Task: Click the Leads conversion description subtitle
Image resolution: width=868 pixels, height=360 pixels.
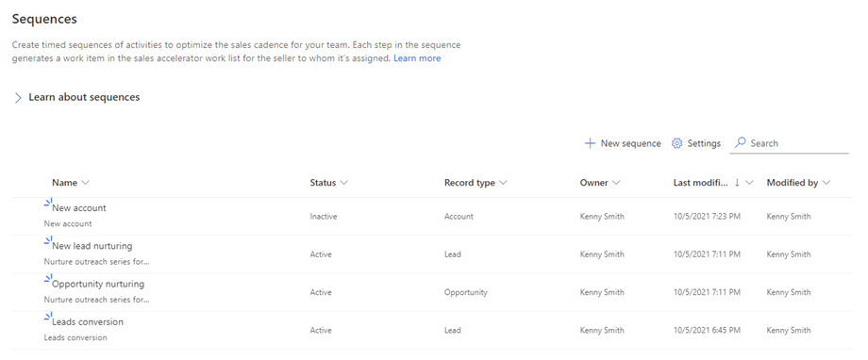Action: pos(75,337)
